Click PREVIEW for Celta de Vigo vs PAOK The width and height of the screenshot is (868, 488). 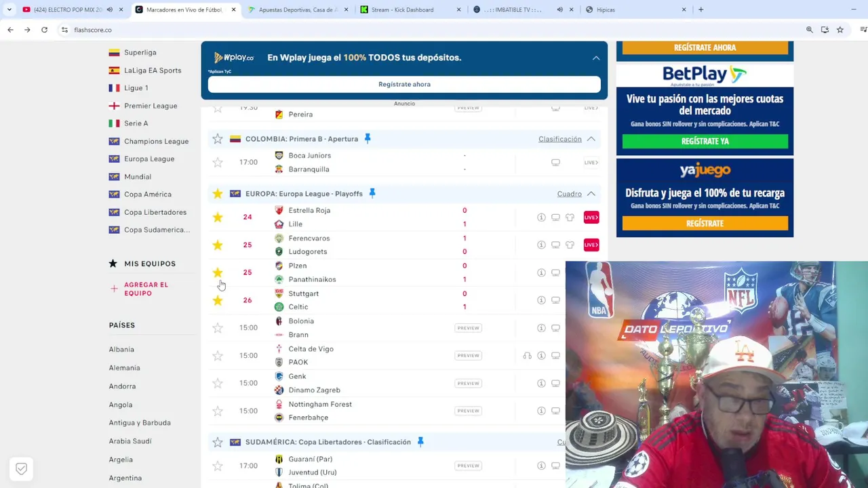point(469,356)
